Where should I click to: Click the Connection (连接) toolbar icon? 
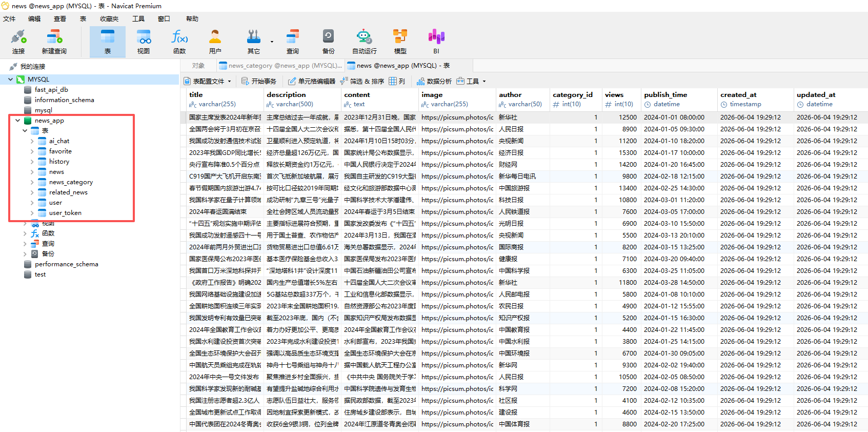point(18,42)
